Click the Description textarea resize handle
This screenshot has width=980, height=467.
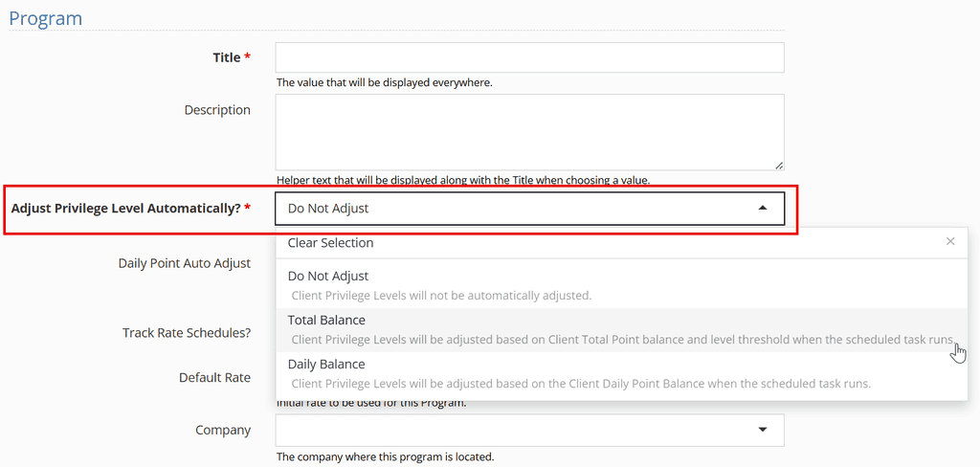point(779,165)
